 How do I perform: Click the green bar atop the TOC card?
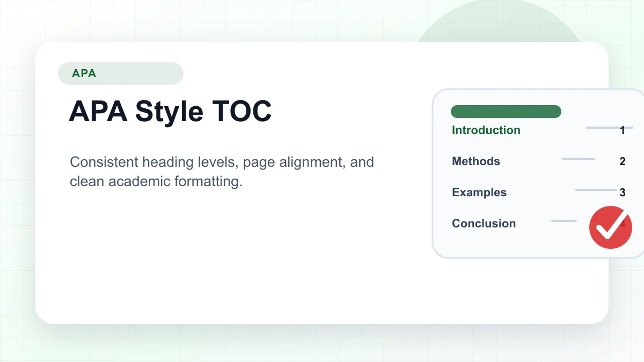506,112
